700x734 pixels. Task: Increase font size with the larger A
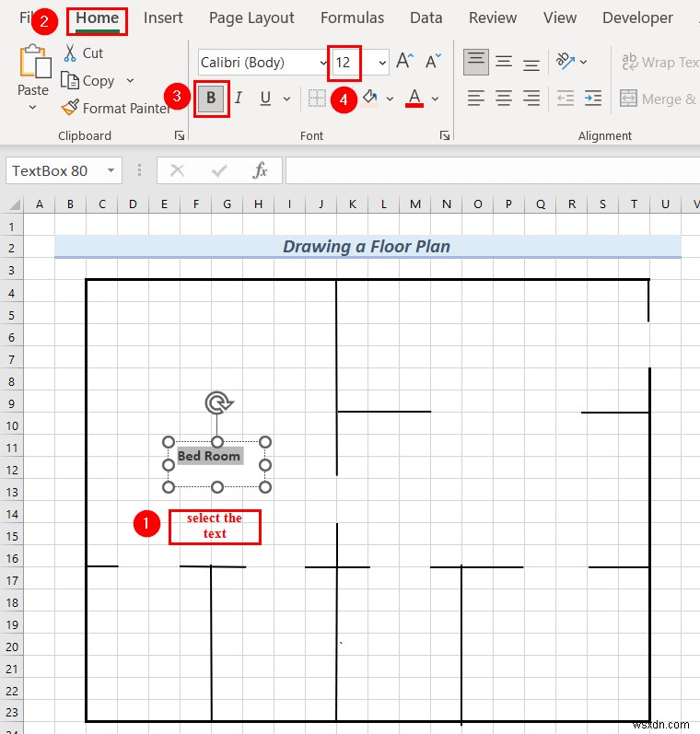[x=405, y=61]
